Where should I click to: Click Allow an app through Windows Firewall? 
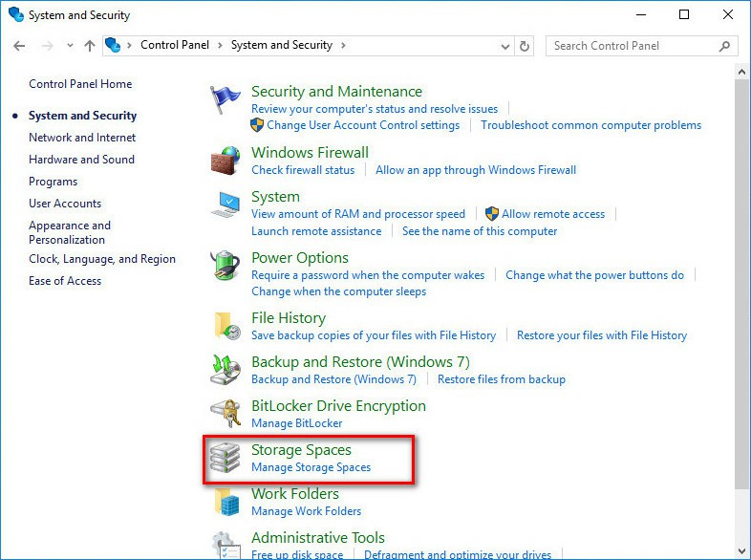click(476, 170)
